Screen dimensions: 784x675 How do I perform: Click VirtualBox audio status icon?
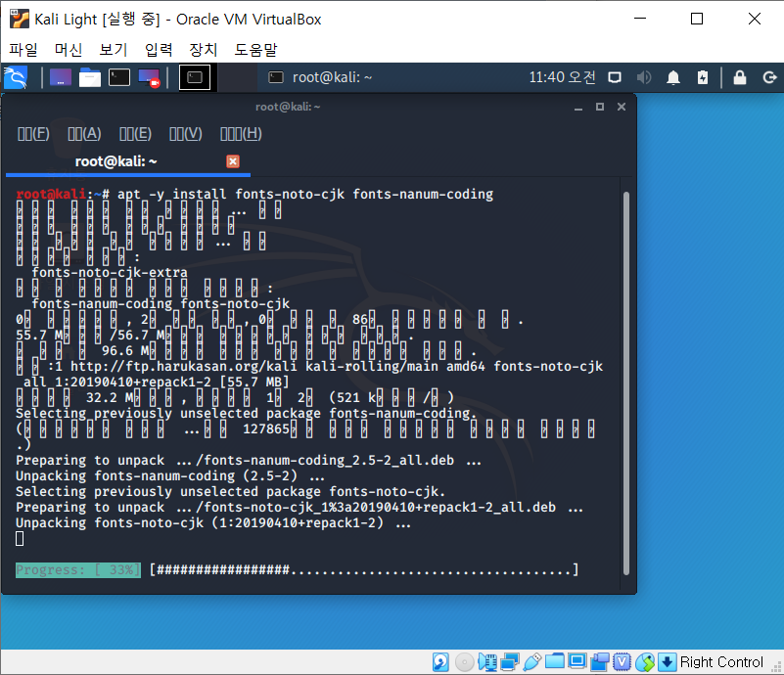click(487, 662)
